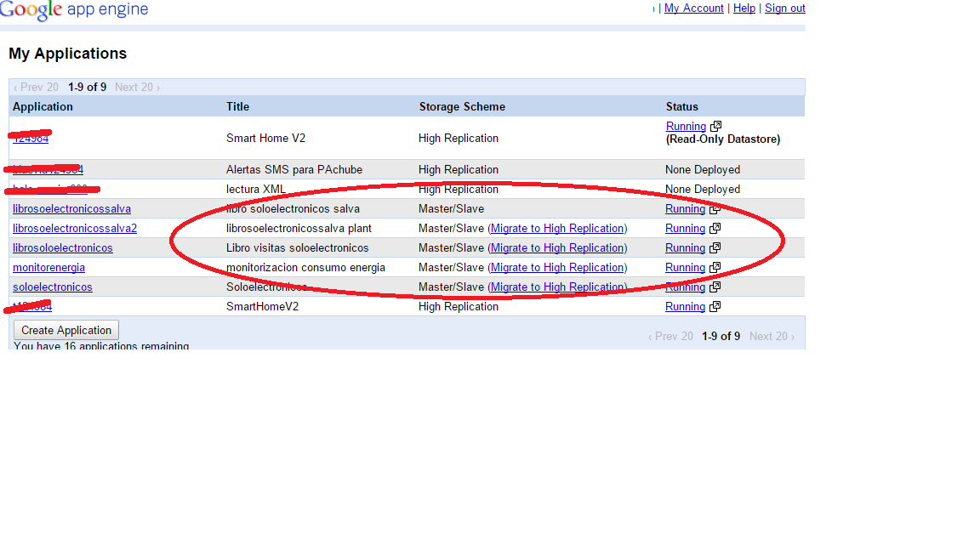
Task: Click Running status for librosoelectronicossalva
Action: click(685, 209)
